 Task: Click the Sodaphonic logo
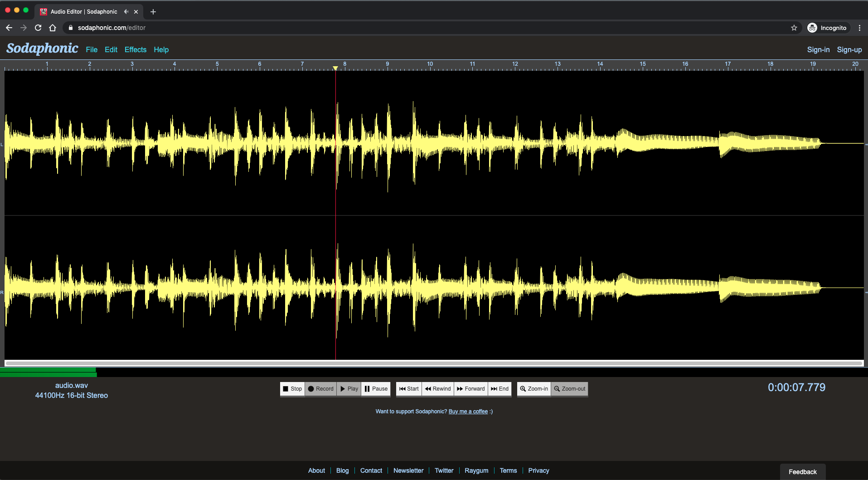coord(42,48)
